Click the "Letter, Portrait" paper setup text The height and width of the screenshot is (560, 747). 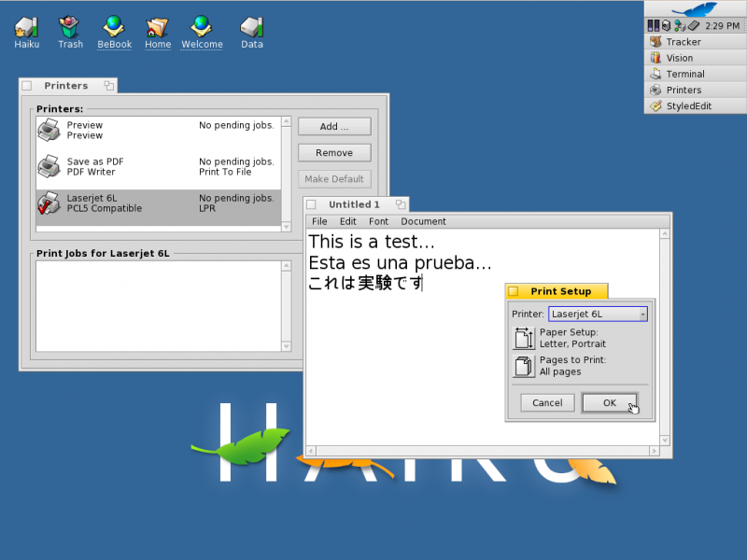pos(572,343)
